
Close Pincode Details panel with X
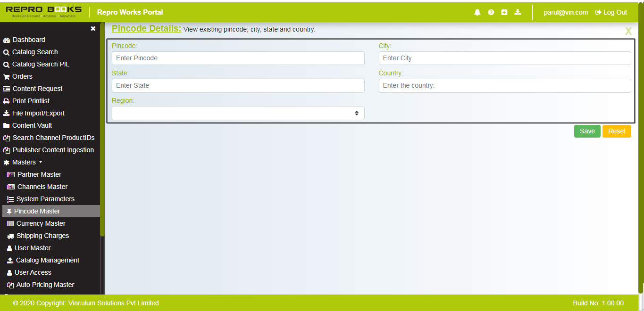(x=628, y=32)
